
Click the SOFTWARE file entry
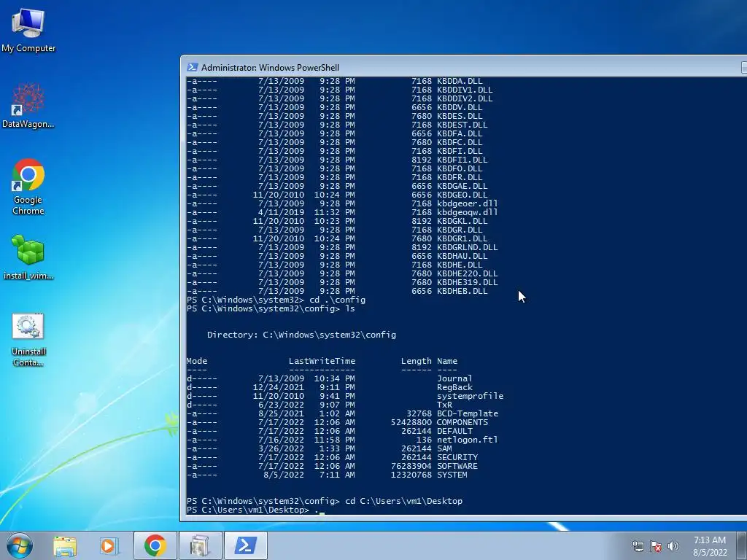pos(457,466)
